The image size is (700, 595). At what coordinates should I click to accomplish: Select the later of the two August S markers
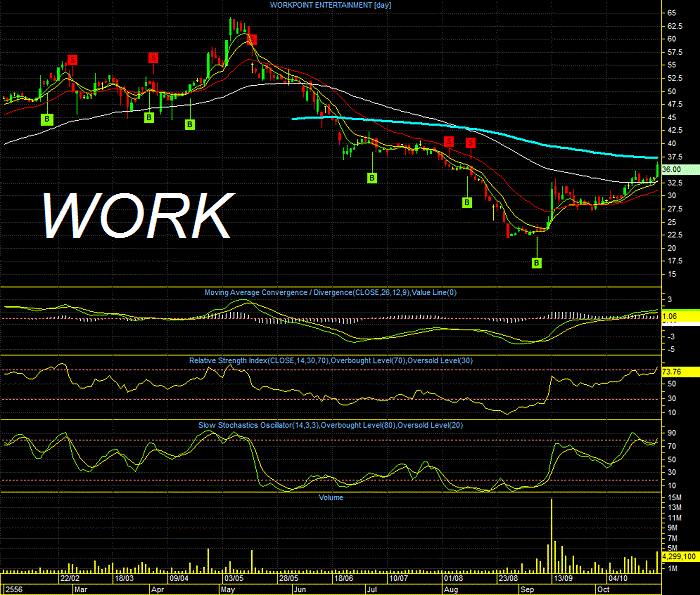[x=471, y=143]
